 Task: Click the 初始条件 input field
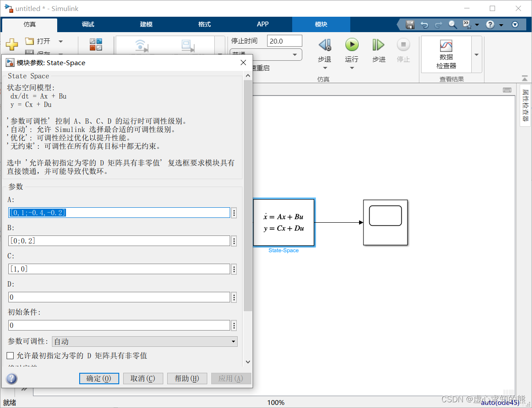tap(119, 326)
